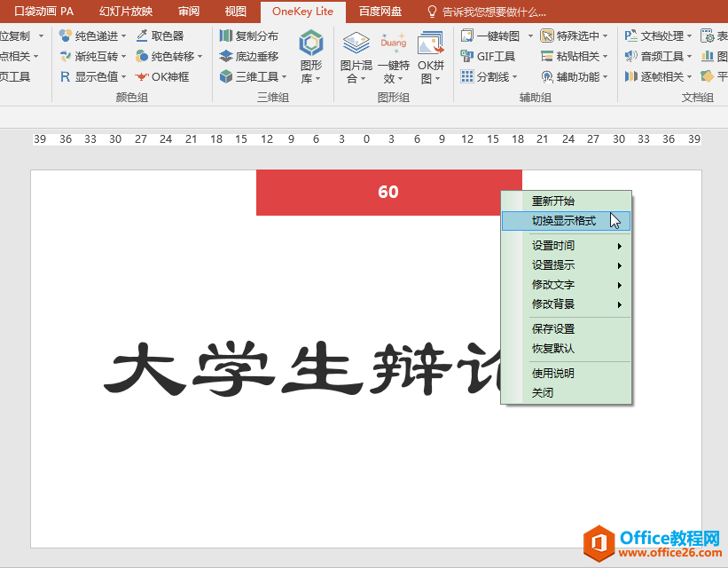The height and width of the screenshot is (568, 728).
Task: Open the 特殊选中 dropdown menu
Action: [606, 35]
